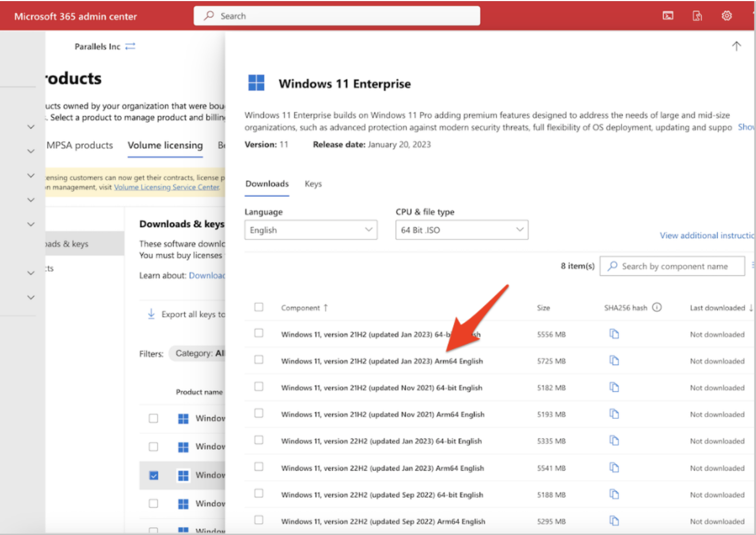The image size is (756, 535).
Task: Click the info icon next to SHA256 hash column
Action: tap(657, 307)
